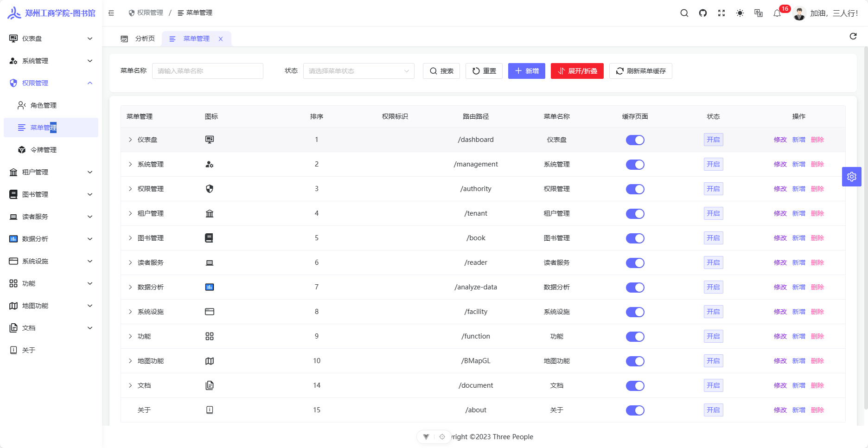Collapse 权限管理 sidebar submenu
This screenshot has width=868, height=448.
coord(51,83)
